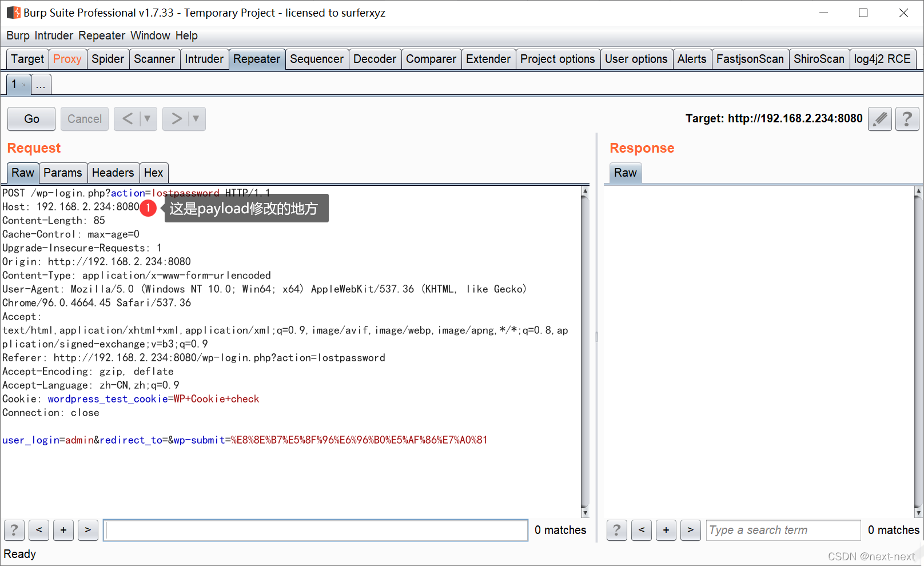Open the Burp menu

[18, 35]
